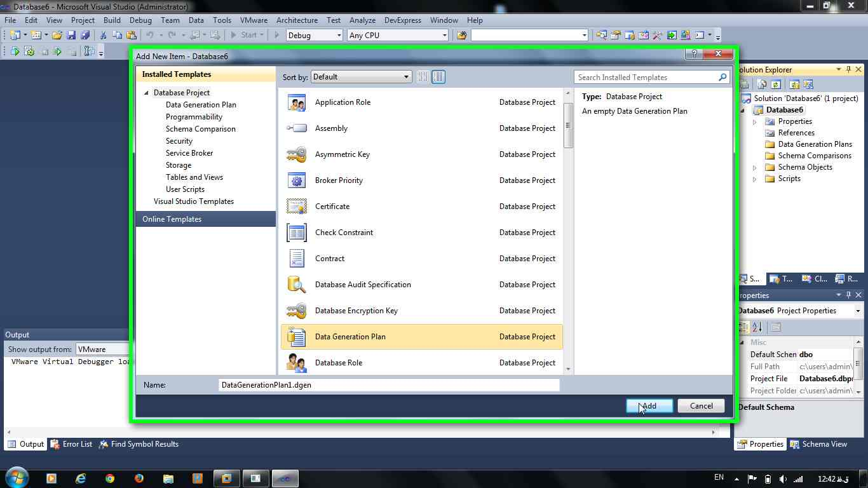
Task: Collapse the Database Project tree node
Action: point(147,93)
